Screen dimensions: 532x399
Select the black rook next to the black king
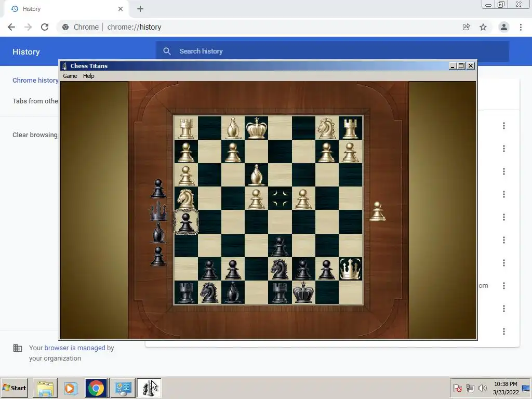pyautogui.click(x=280, y=292)
